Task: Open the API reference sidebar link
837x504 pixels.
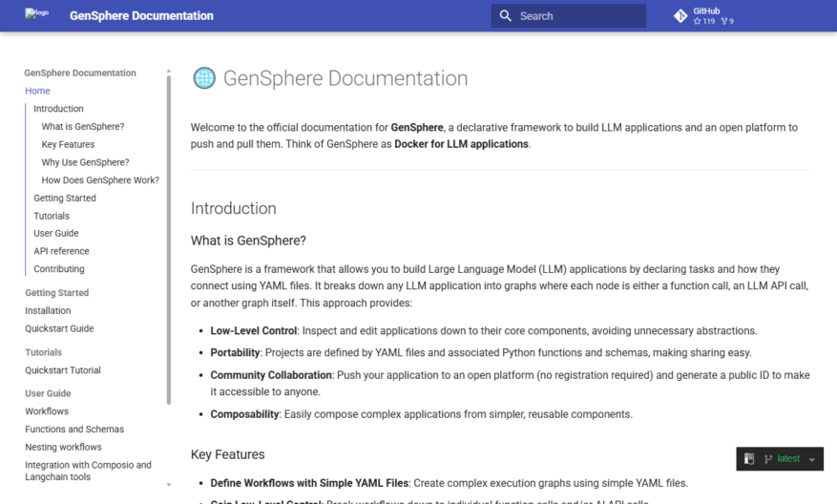Action: pos(61,251)
